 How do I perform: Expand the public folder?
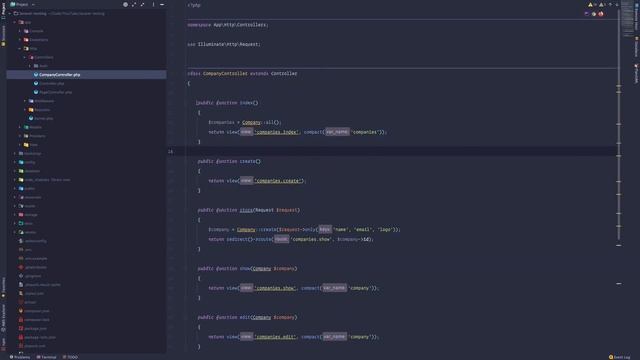pos(15,189)
